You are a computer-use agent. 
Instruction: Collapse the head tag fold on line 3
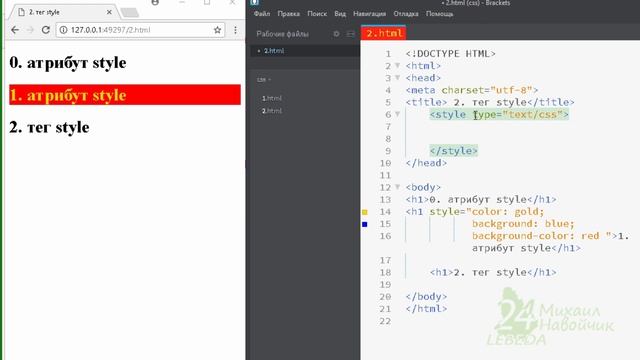(x=397, y=78)
